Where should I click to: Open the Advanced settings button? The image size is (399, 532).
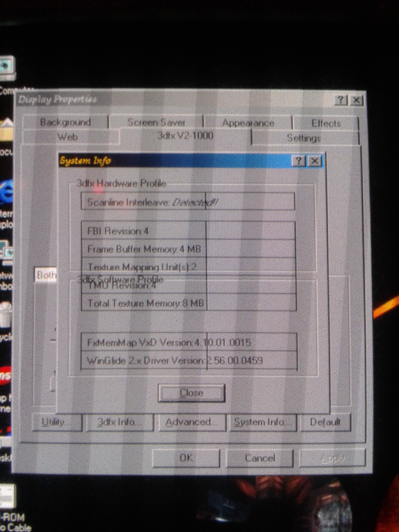(x=192, y=422)
